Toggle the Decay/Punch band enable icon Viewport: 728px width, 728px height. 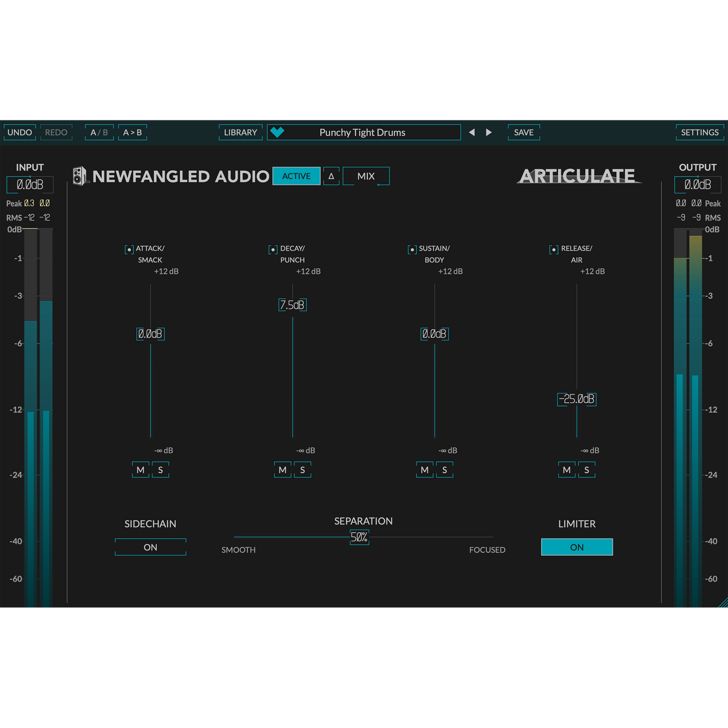coord(273,249)
